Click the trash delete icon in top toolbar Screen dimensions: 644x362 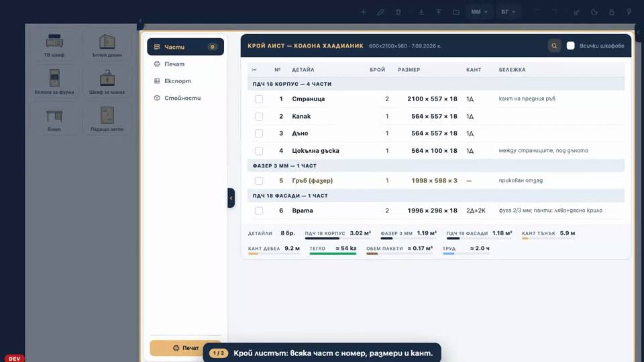tap(398, 12)
